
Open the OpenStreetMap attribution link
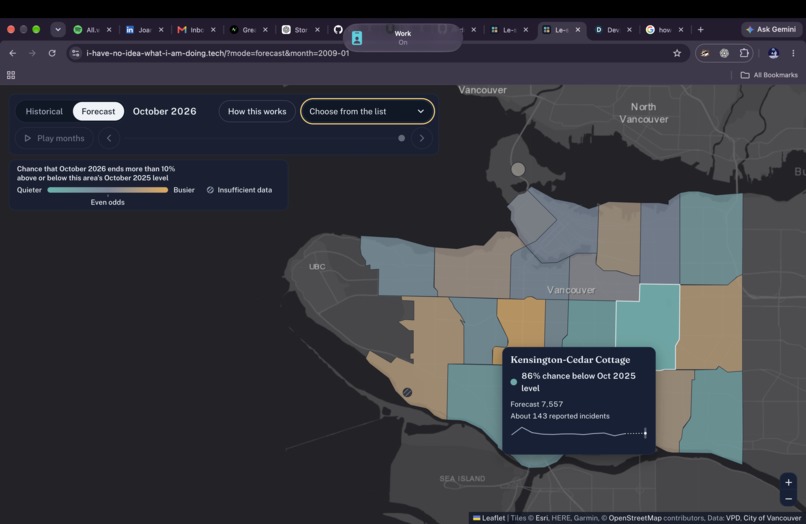tap(635, 518)
